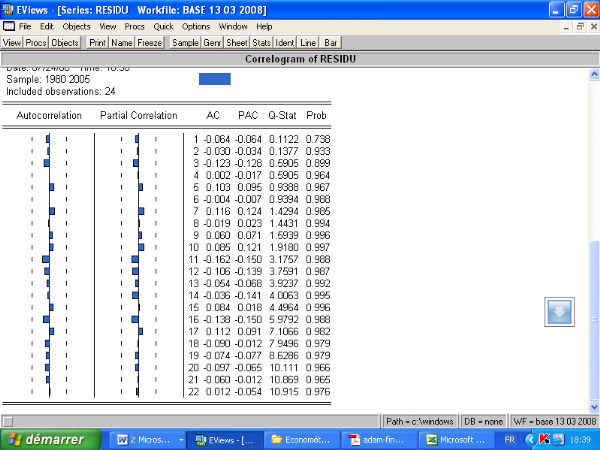Expand hidden system tray icons

[x=530, y=440]
